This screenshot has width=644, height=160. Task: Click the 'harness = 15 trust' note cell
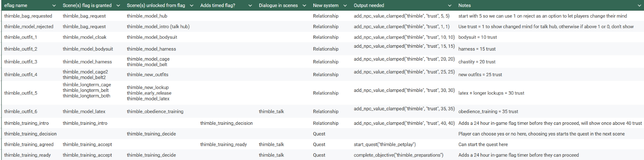(477, 49)
